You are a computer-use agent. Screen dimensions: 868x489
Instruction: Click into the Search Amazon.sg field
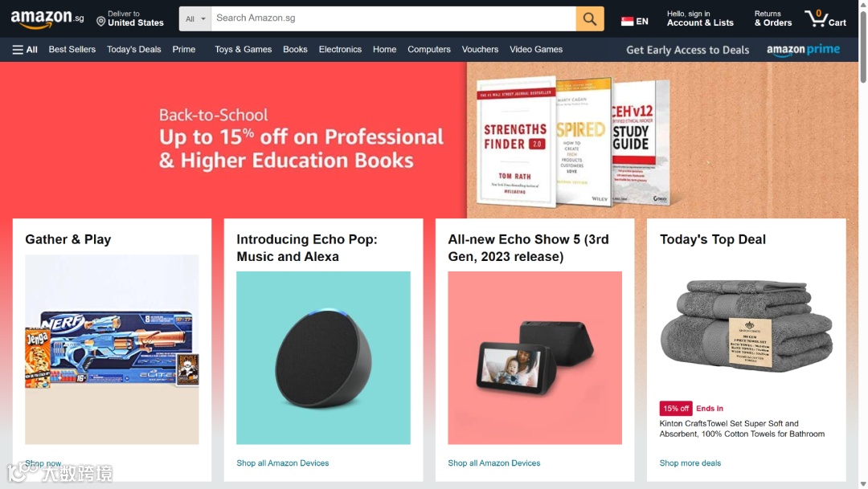[393, 18]
